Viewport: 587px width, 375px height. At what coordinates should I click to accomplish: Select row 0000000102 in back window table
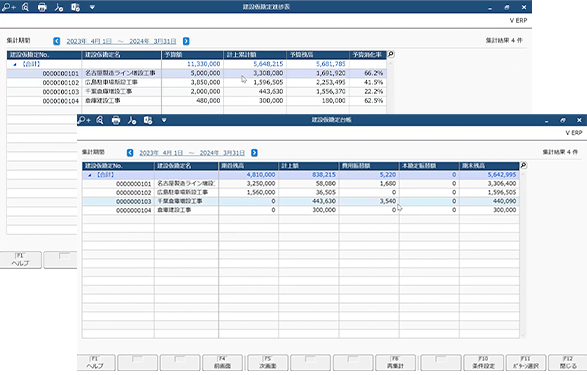tap(197, 82)
